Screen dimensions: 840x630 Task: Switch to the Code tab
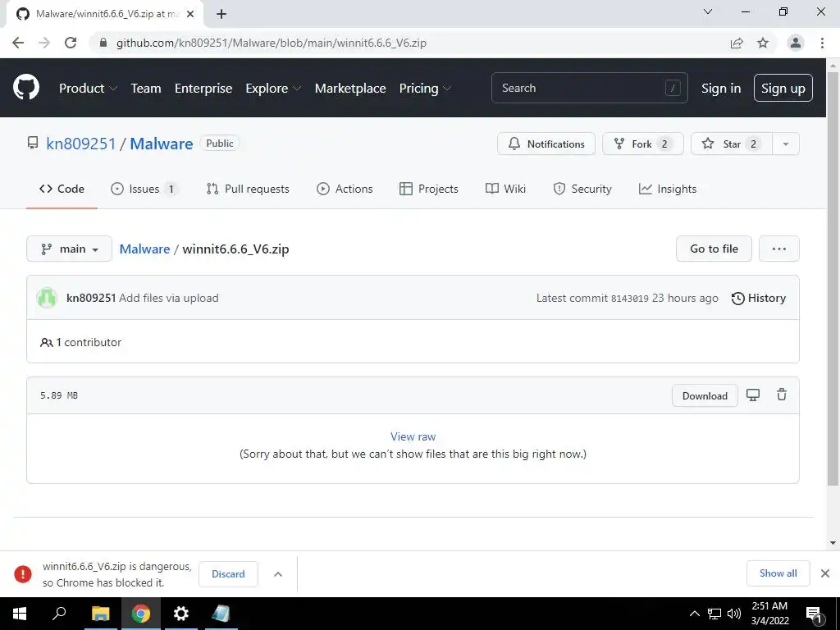pyautogui.click(x=62, y=189)
